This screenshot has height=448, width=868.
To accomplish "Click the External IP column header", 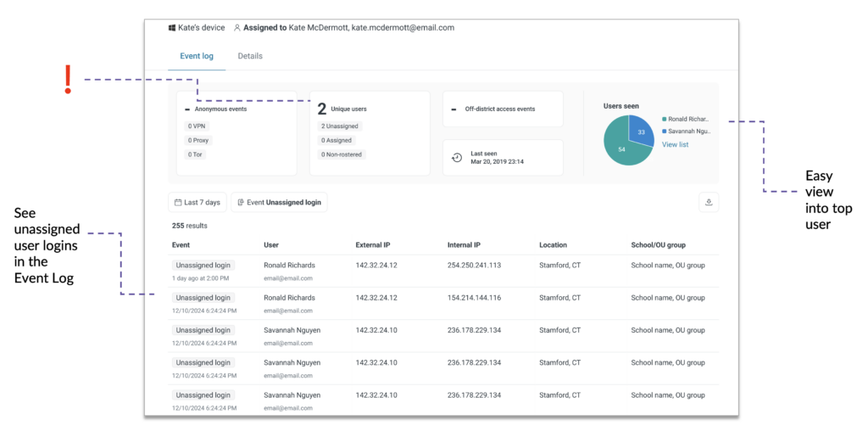I will (374, 245).
